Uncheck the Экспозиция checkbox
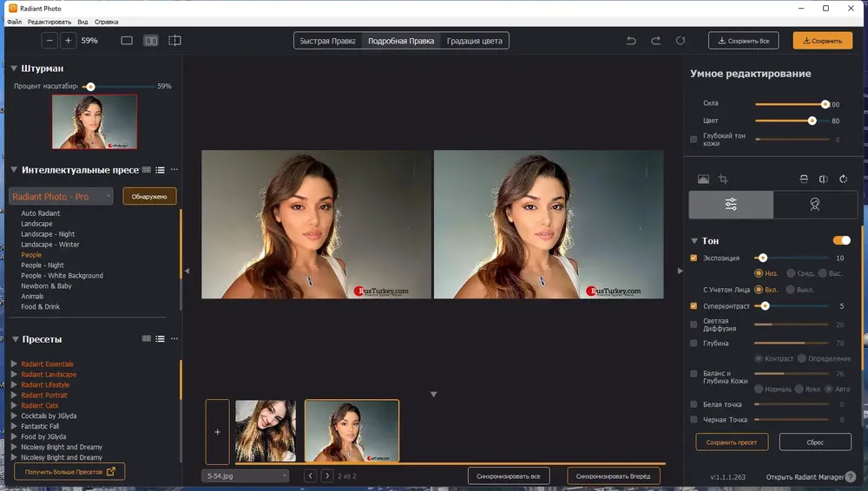 click(x=694, y=258)
